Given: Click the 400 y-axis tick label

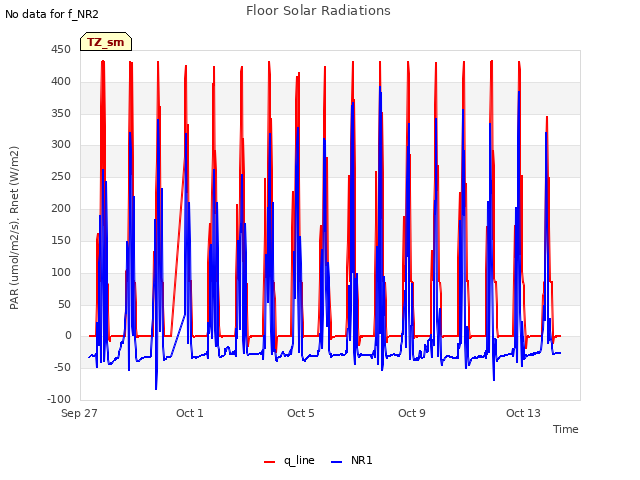Looking at the screenshot, I should click(61, 81).
